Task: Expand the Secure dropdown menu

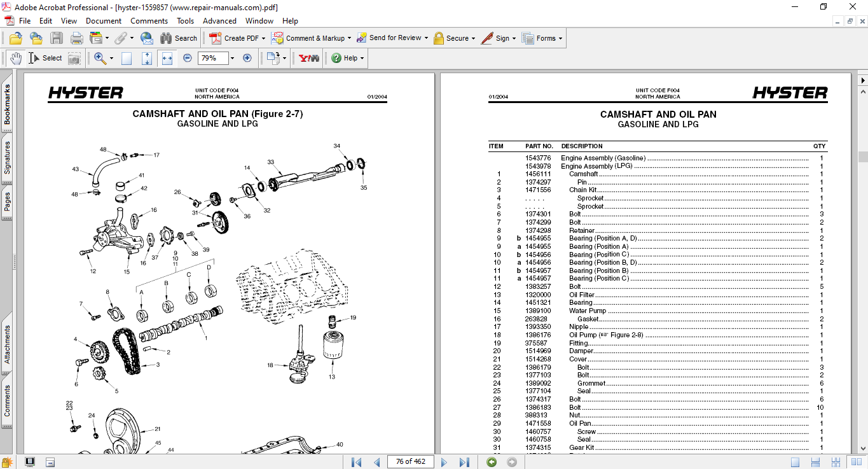Action: (x=474, y=38)
